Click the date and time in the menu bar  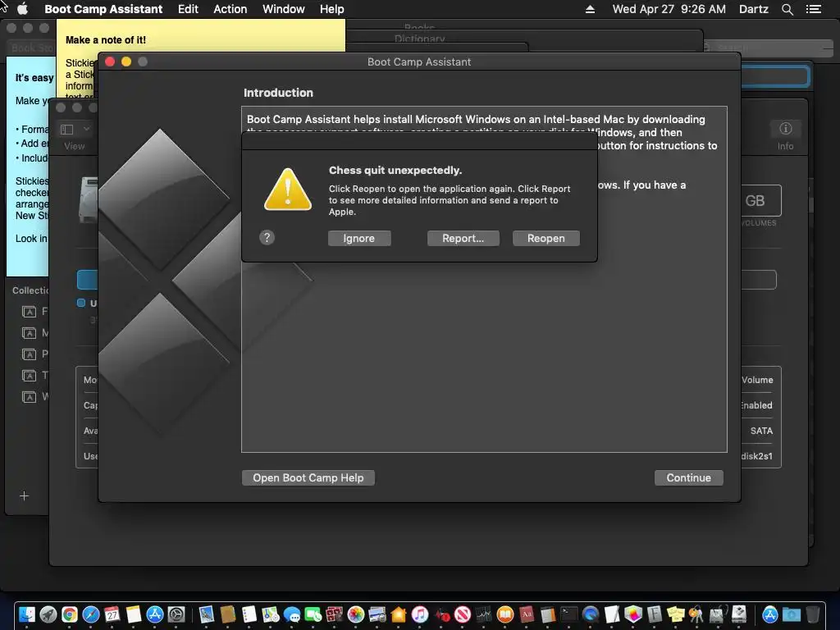(x=669, y=9)
